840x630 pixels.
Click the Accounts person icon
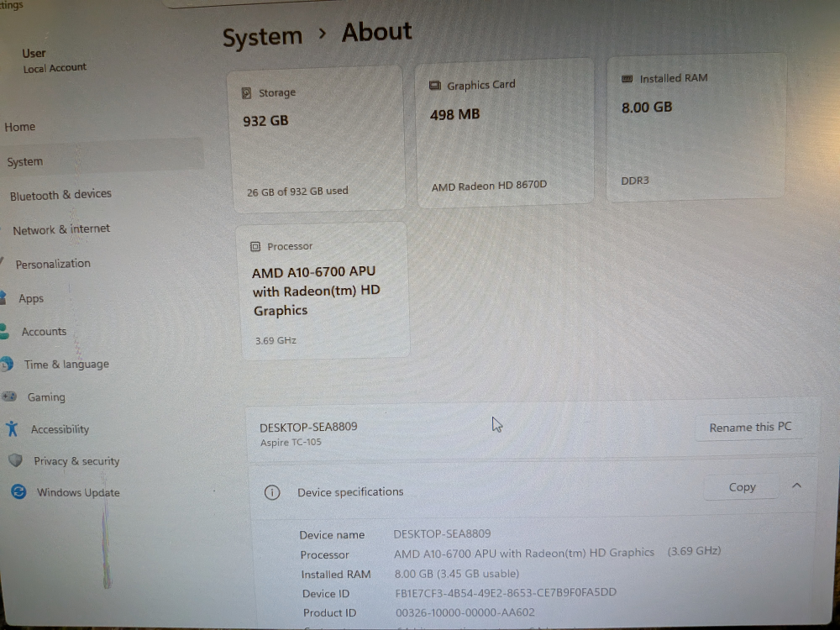pyautogui.click(x=4, y=332)
